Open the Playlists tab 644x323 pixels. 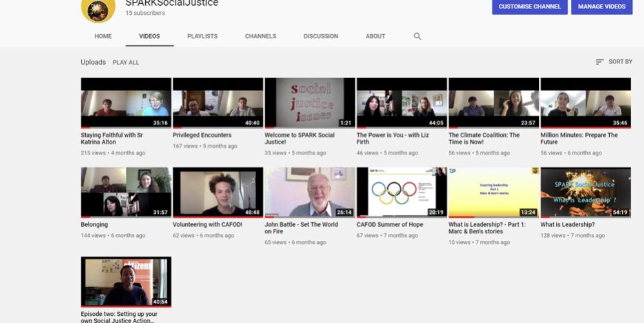click(x=203, y=36)
